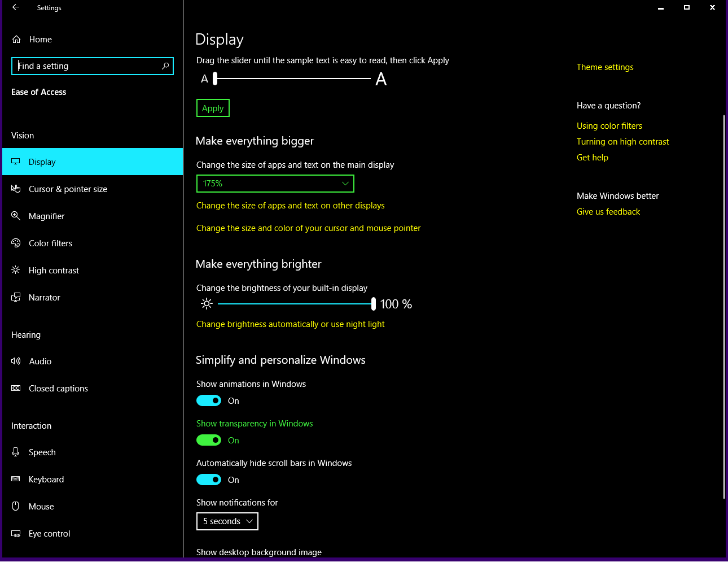This screenshot has width=728, height=562.
Task: Maximize the Settings window
Action: tap(687, 7)
